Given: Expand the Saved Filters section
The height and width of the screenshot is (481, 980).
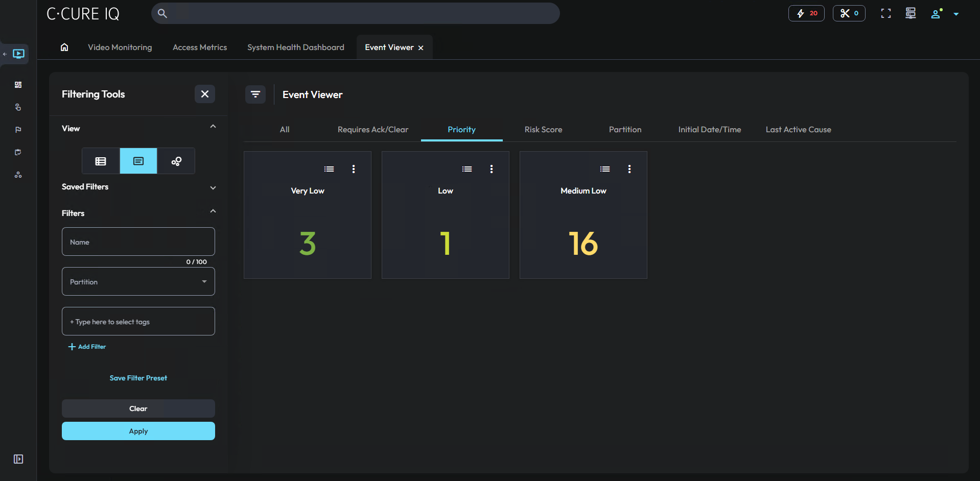Looking at the screenshot, I should point(213,187).
